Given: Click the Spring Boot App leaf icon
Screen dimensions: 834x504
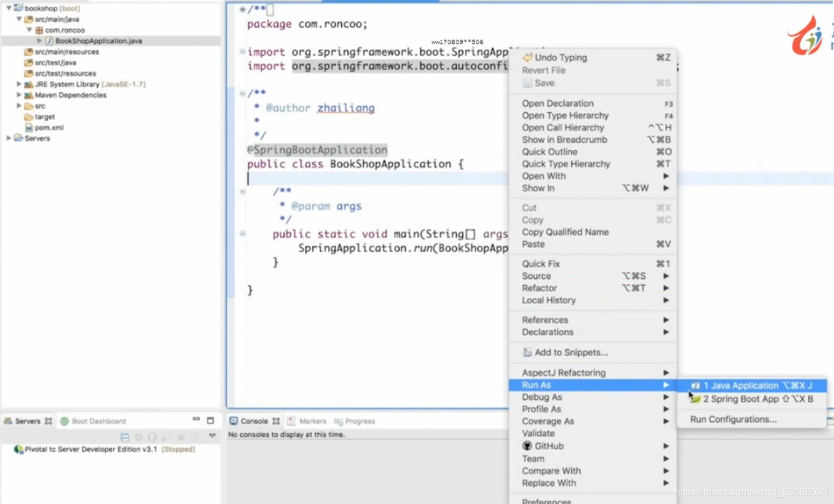Looking at the screenshot, I should [695, 399].
